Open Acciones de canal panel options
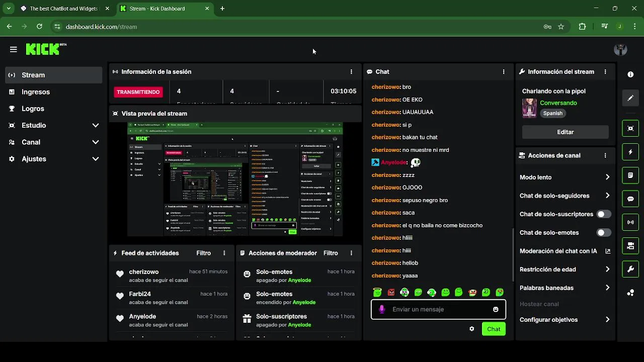The image size is (644, 362). [x=605, y=156]
